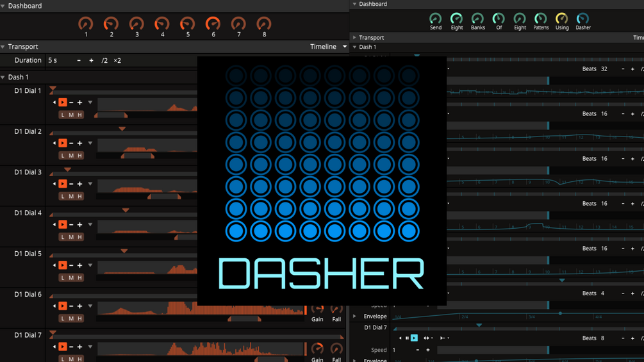
Task: Open playback direction dropdown on right D1 Dial 7
Action: click(444, 338)
